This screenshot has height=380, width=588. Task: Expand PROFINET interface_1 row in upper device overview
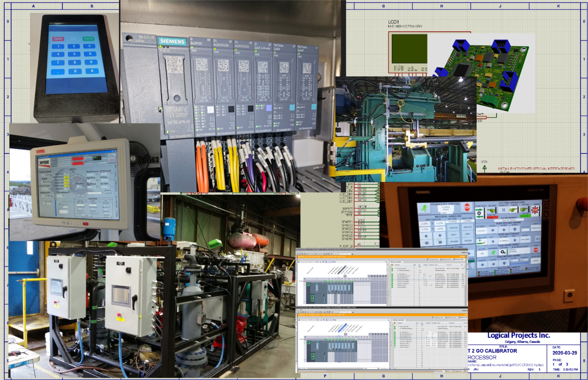tap(398, 270)
